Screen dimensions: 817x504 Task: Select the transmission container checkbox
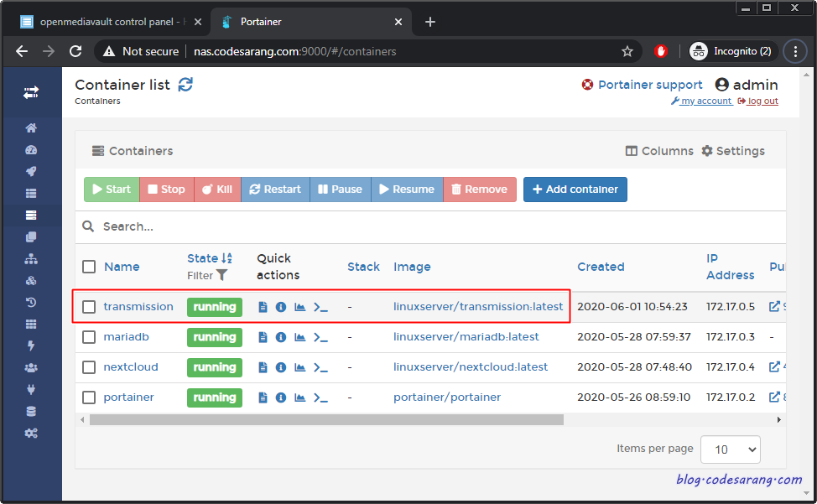click(x=89, y=307)
